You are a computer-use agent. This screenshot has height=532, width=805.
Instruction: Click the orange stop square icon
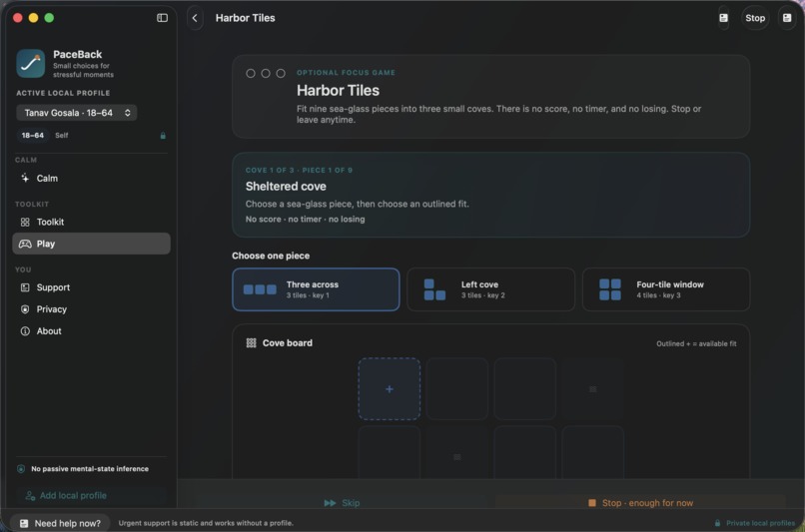click(x=592, y=503)
